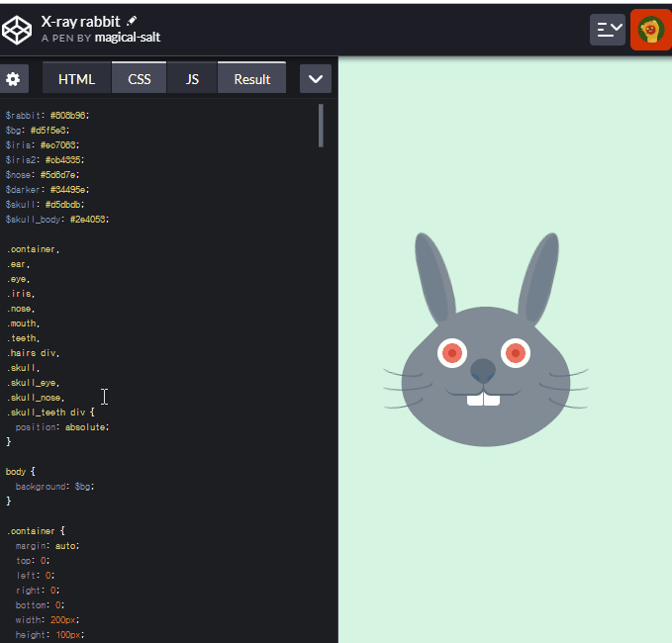Click the rabbit's left ear
The width and height of the screenshot is (672, 643).
tap(434, 278)
